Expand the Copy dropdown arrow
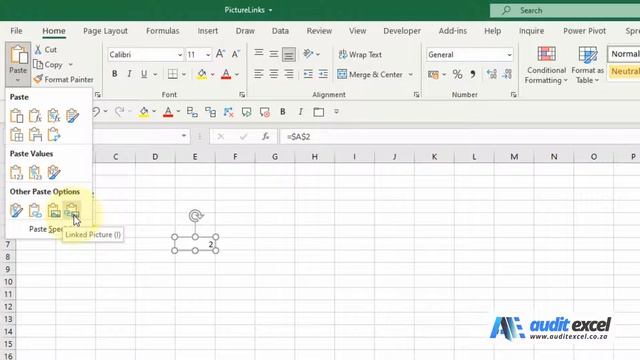The width and height of the screenshot is (640, 360). click(x=71, y=64)
